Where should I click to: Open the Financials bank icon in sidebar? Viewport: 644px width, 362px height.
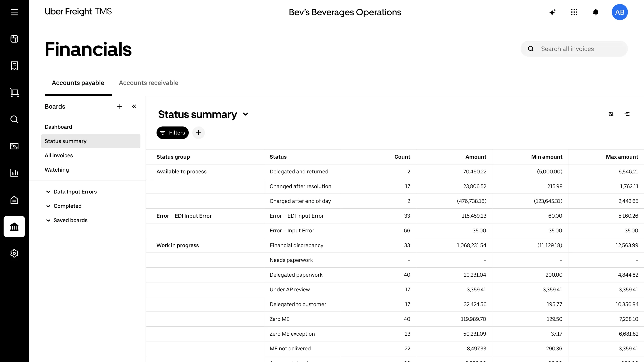(14, 227)
